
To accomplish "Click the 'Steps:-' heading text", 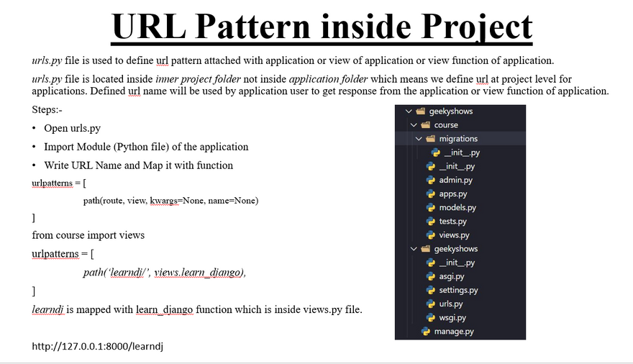I will pos(47,110).
